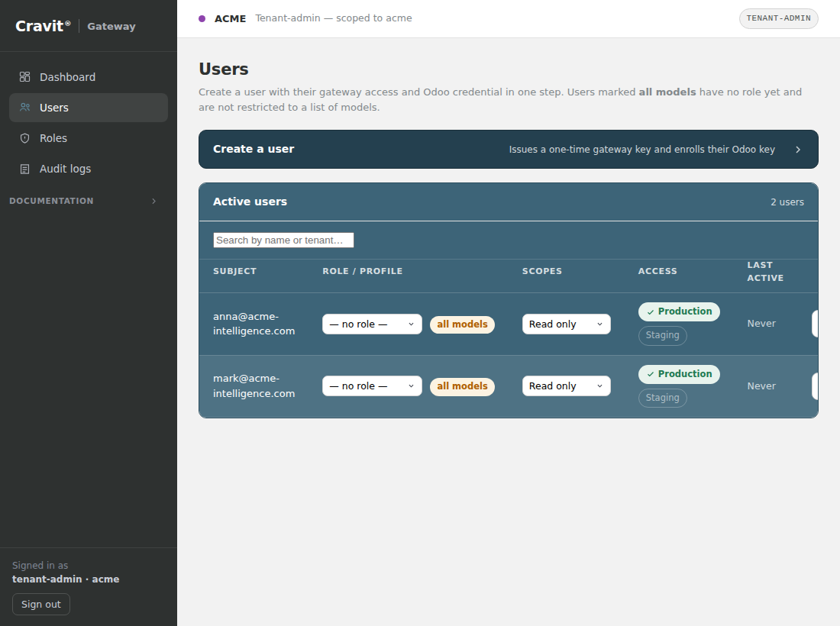
Task: Toggle Staging access for mark
Action: pos(662,397)
